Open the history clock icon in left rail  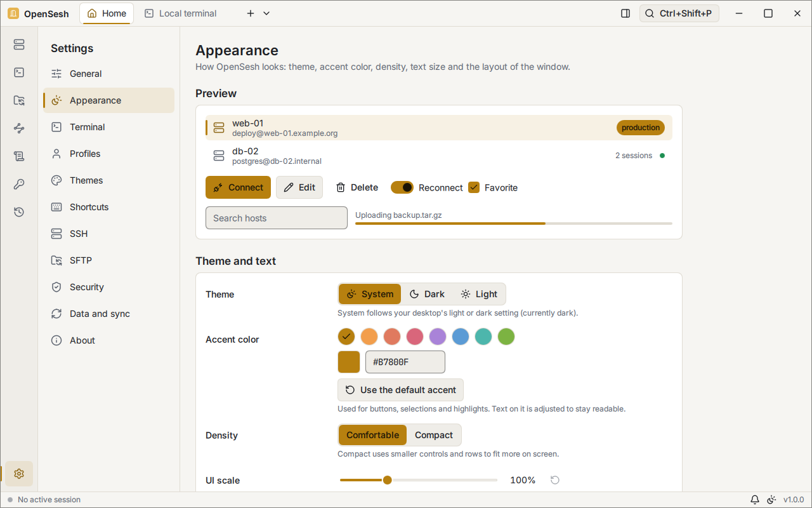click(x=19, y=212)
